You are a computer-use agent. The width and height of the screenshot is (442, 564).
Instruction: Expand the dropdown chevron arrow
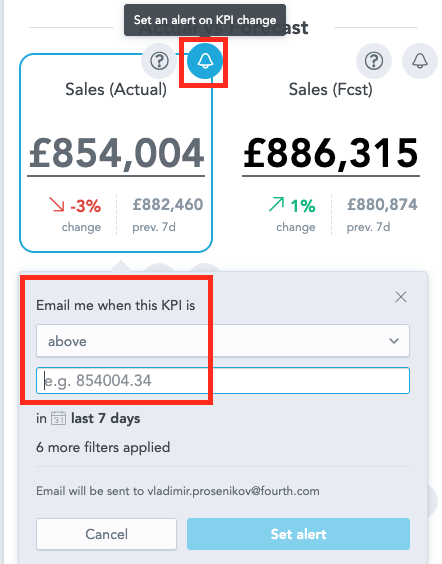point(394,341)
